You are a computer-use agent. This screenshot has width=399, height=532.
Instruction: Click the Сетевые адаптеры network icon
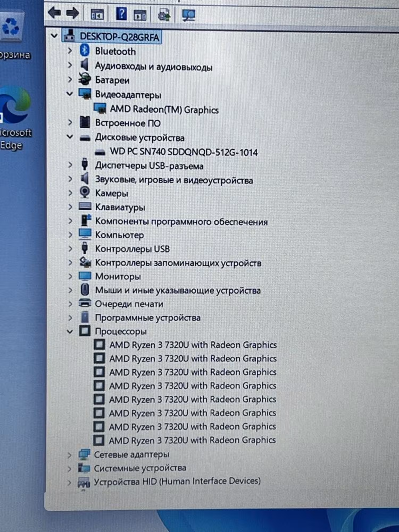click(84, 454)
